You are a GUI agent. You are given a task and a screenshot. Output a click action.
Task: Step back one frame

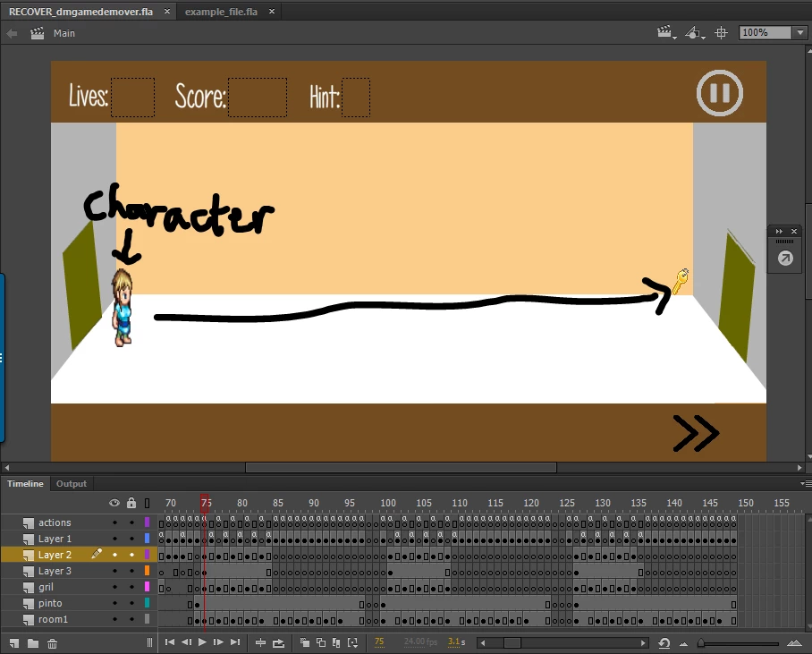pos(186,642)
